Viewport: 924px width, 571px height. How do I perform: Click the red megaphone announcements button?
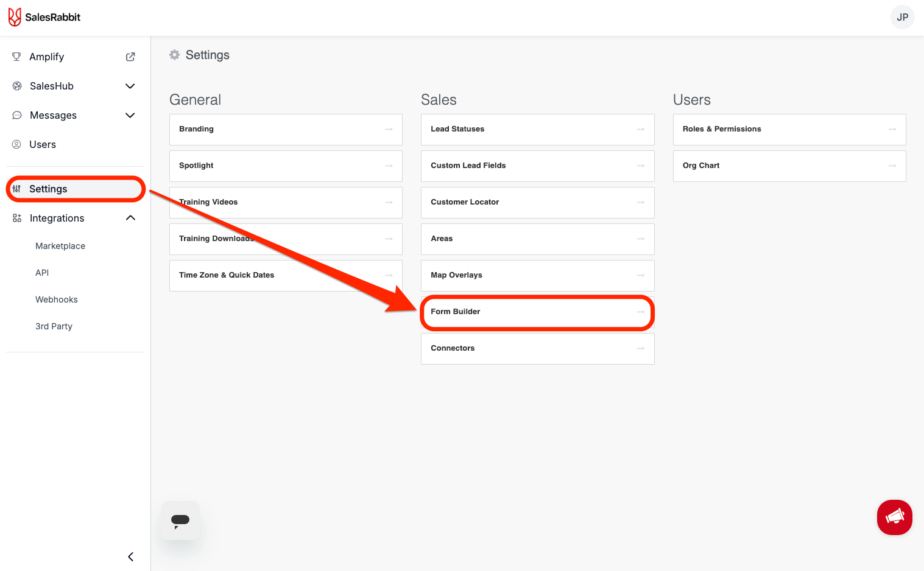(x=895, y=517)
